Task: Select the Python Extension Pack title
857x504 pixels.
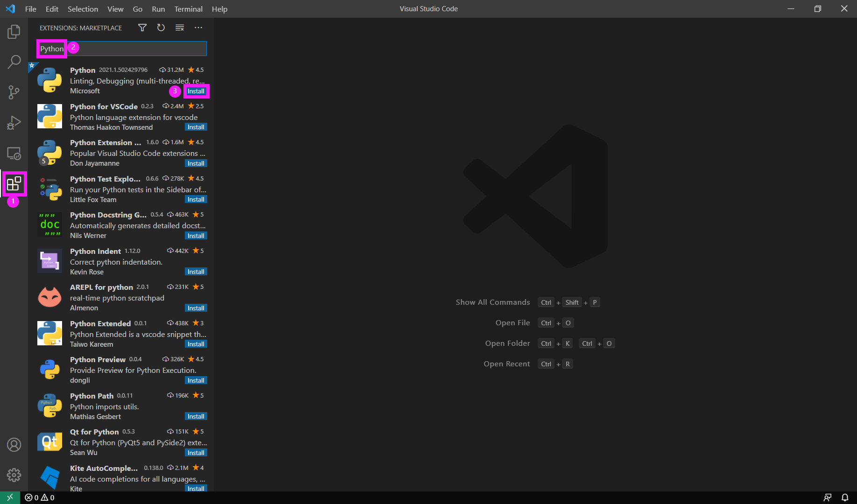Action: 105,142
